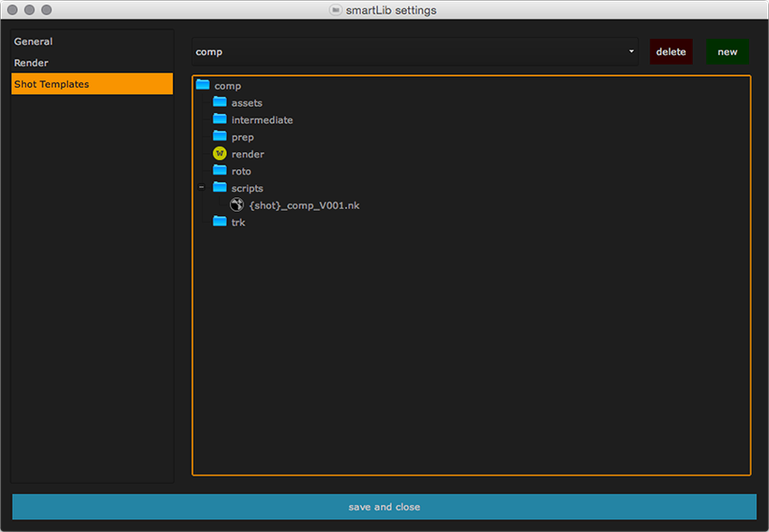Click the roto folder icon

(220, 171)
